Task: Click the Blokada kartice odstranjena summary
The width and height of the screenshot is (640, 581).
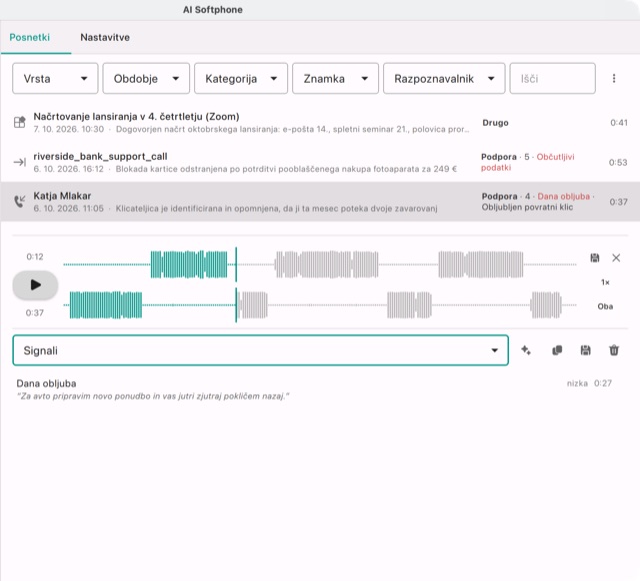Action: pos(286,169)
